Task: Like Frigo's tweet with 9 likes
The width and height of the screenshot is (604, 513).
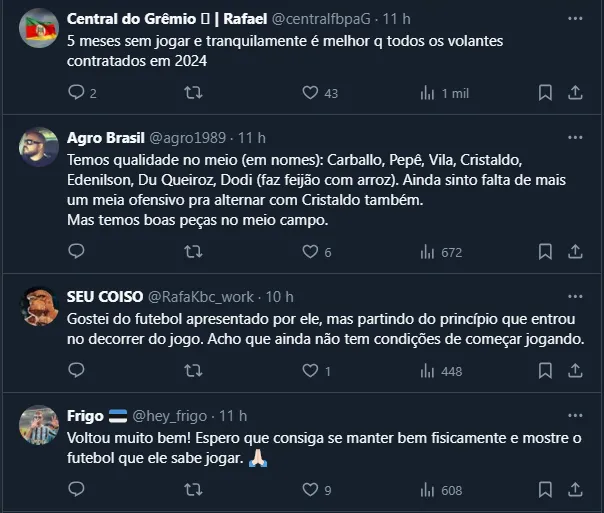Action: [310, 490]
